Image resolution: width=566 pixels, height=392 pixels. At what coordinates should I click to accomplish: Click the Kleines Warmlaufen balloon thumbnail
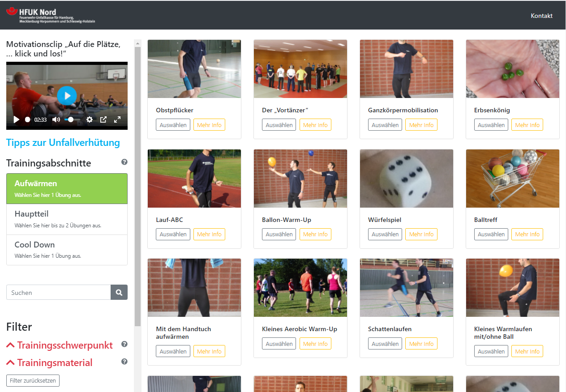coord(513,288)
